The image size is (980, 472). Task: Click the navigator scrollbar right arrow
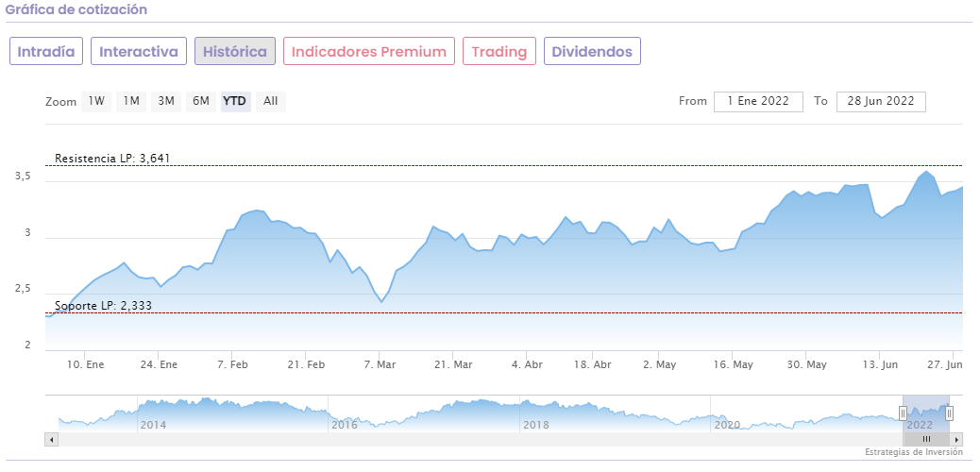[x=957, y=439]
